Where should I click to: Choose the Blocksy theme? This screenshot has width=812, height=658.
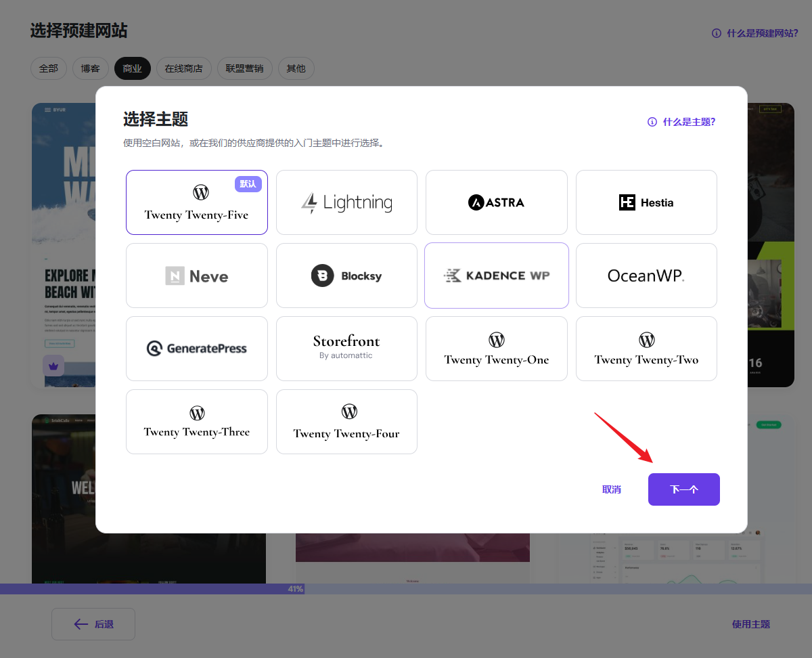click(346, 276)
